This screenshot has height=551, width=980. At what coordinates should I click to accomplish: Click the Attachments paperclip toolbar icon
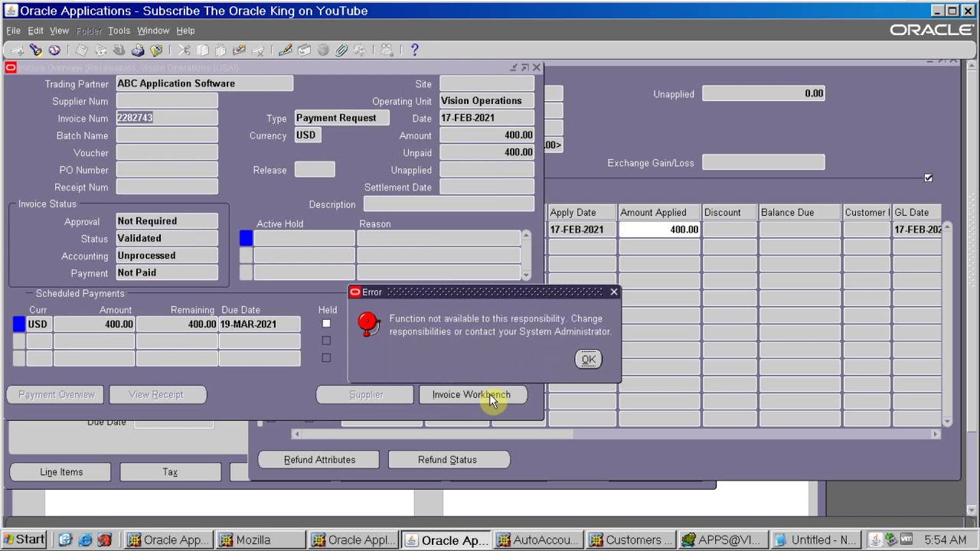coord(341,51)
